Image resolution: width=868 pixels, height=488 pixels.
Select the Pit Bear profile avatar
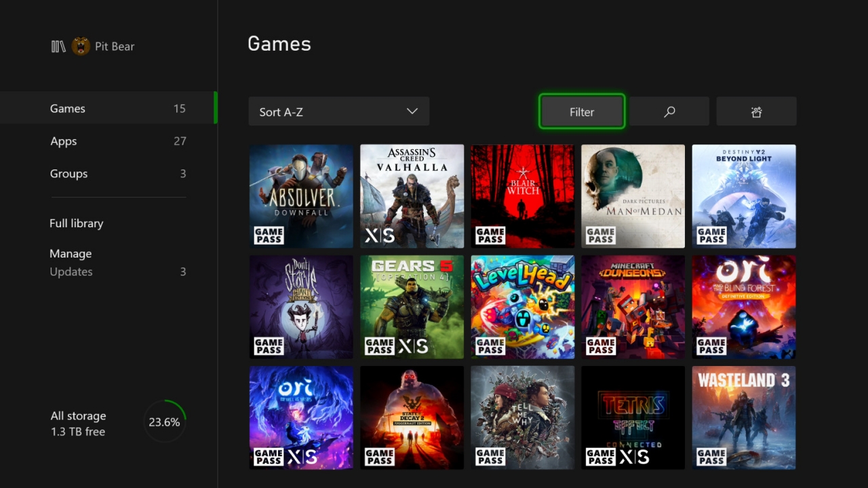pyautogui.click(x=81, y=47)
